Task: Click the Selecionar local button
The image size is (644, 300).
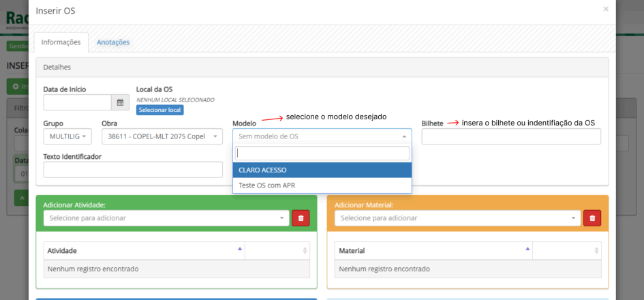Action: pos(160,110)
